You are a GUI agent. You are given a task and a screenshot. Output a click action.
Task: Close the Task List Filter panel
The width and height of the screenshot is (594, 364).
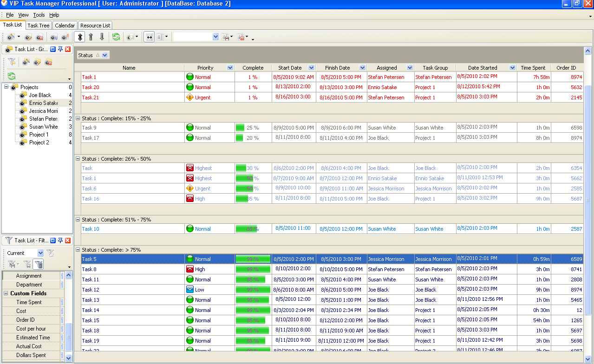pyautogui.click(x=68, y=240)
